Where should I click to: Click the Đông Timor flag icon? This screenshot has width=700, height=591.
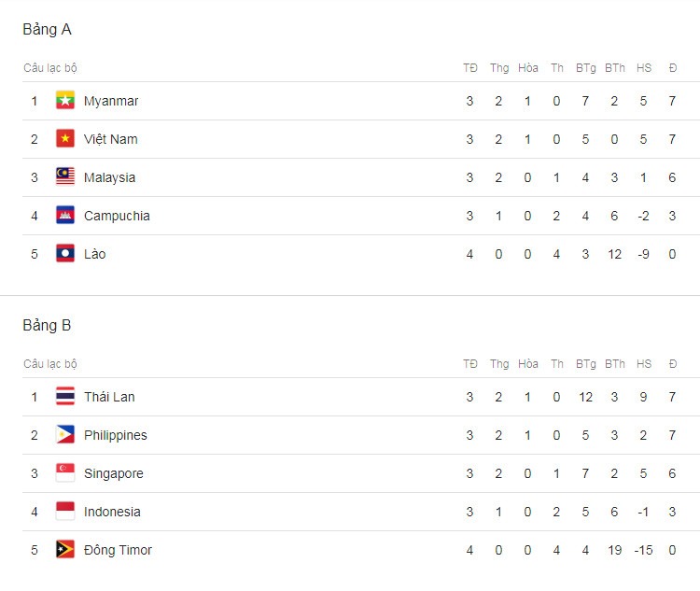[x=65, y=550]
